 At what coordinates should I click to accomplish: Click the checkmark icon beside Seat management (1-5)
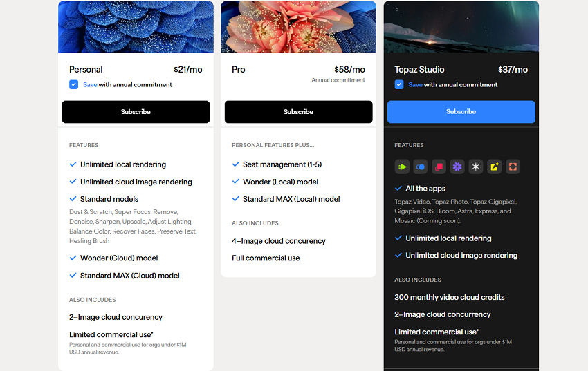[236, 164]
